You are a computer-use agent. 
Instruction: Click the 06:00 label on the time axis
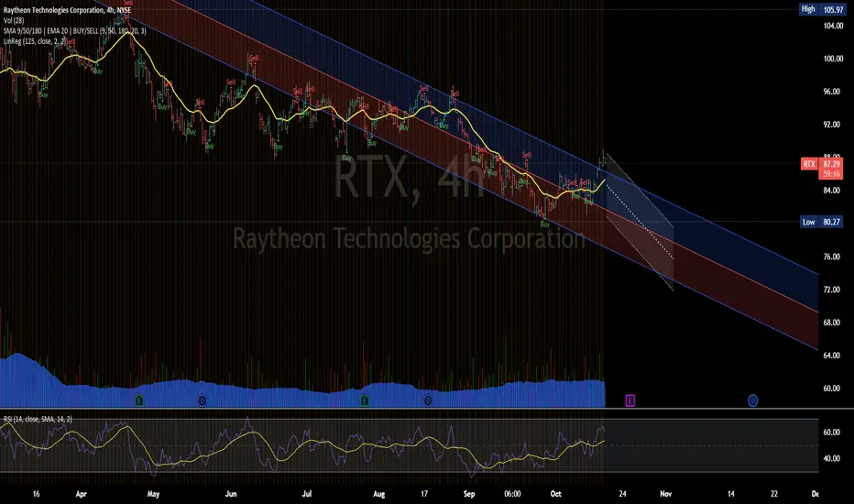coord(512,494)
